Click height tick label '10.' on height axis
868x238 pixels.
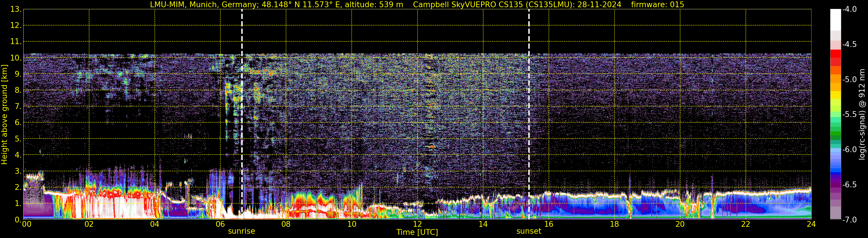click(16, 58)
